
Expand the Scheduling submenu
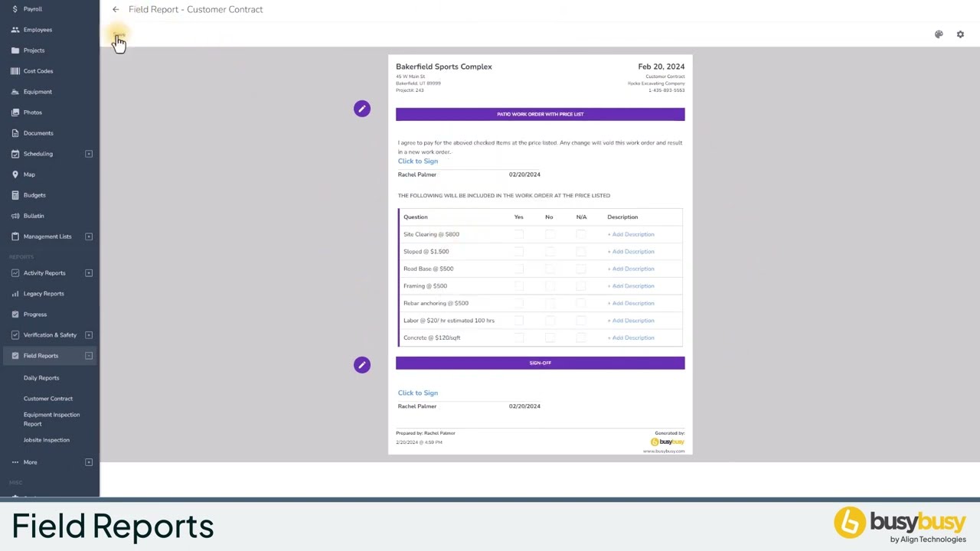click(89, 154)
